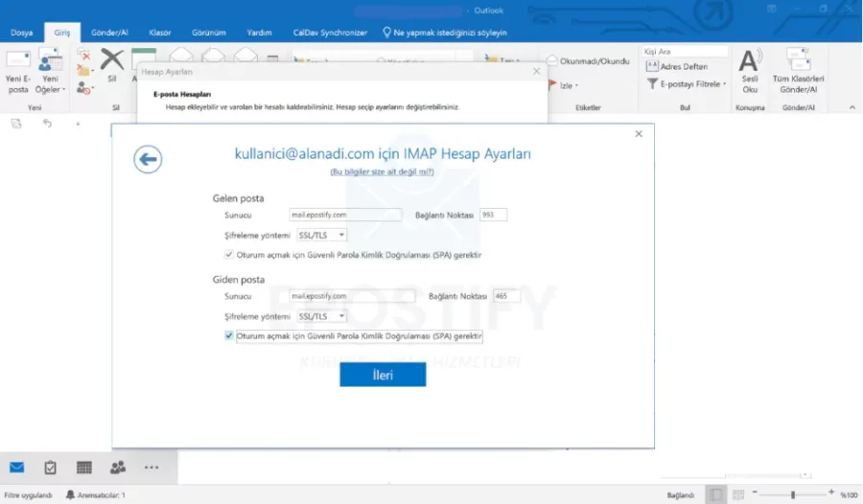Click the send/receive quick access icon
The width and height of the screenshot is (863, 504).
16,124
